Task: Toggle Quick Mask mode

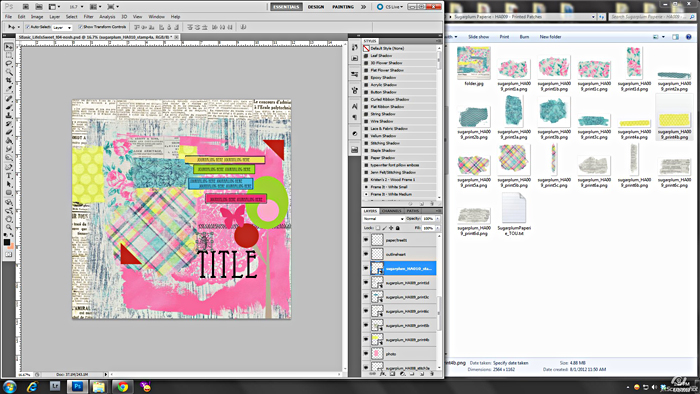Action: pos(8,255)
